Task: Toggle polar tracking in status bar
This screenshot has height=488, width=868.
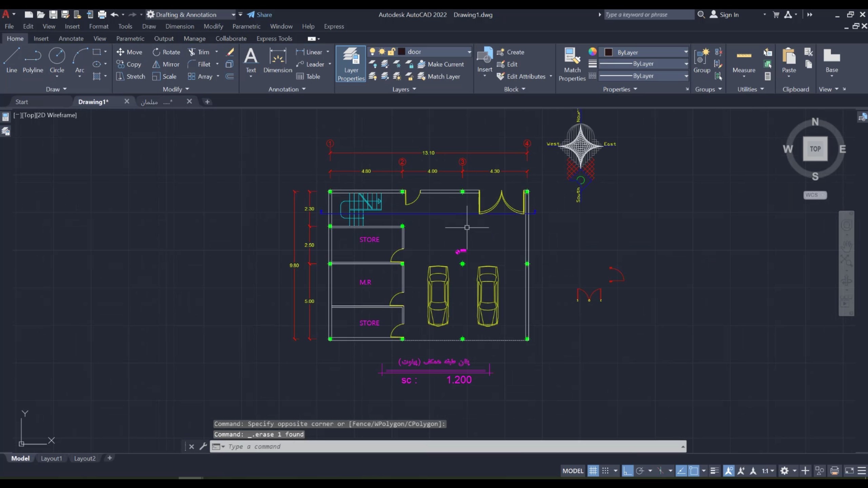Action: (640, 470)
